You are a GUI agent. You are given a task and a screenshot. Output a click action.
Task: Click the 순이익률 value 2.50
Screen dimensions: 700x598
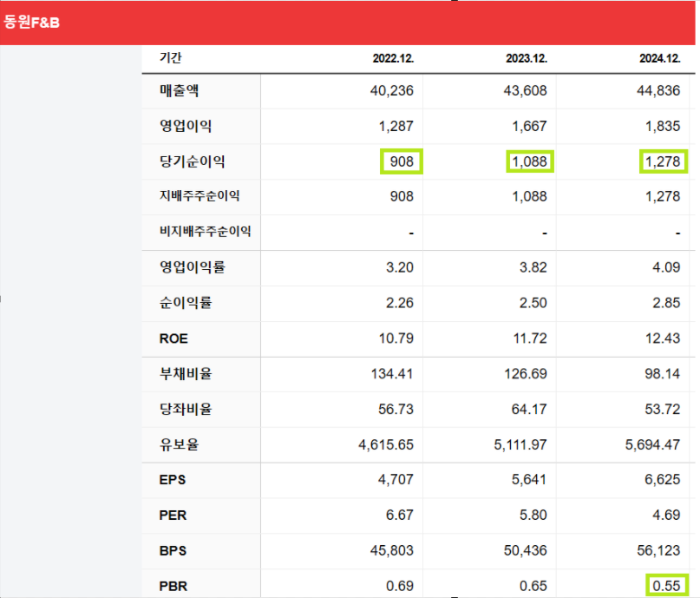click(x=533, y=302)
